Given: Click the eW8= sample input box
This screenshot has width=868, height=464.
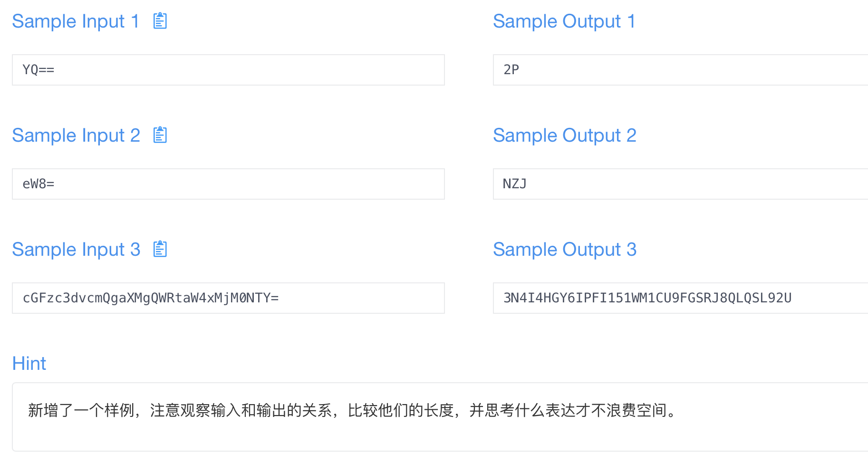Looking at the screenshot, I should (x=228, y=184).
